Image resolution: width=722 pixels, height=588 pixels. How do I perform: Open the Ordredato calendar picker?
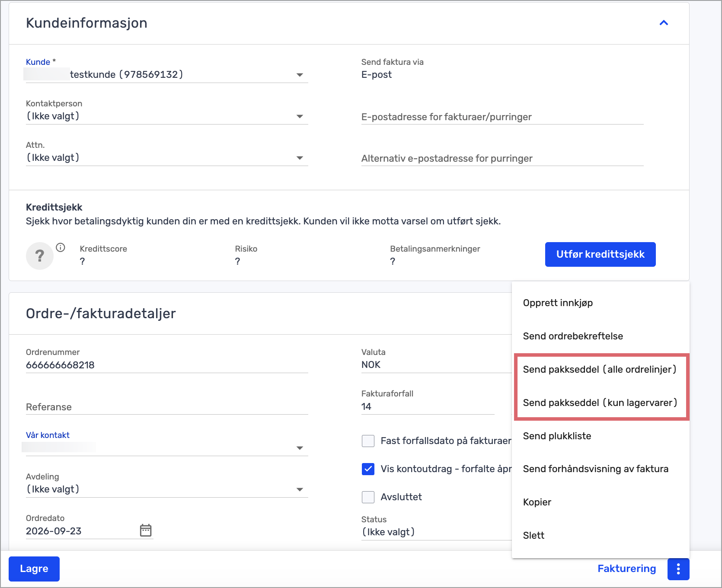pyautogui.click(x=146, y=530)
